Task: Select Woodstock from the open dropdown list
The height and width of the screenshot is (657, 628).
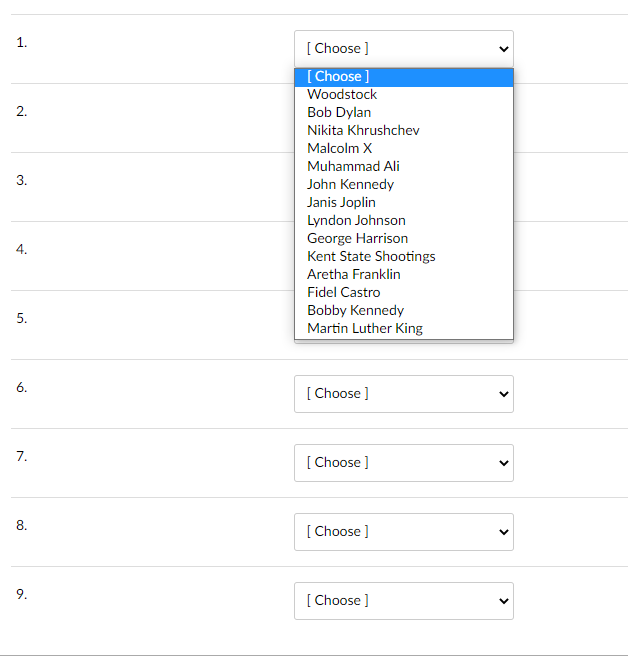Action: [x=342, y=94]
